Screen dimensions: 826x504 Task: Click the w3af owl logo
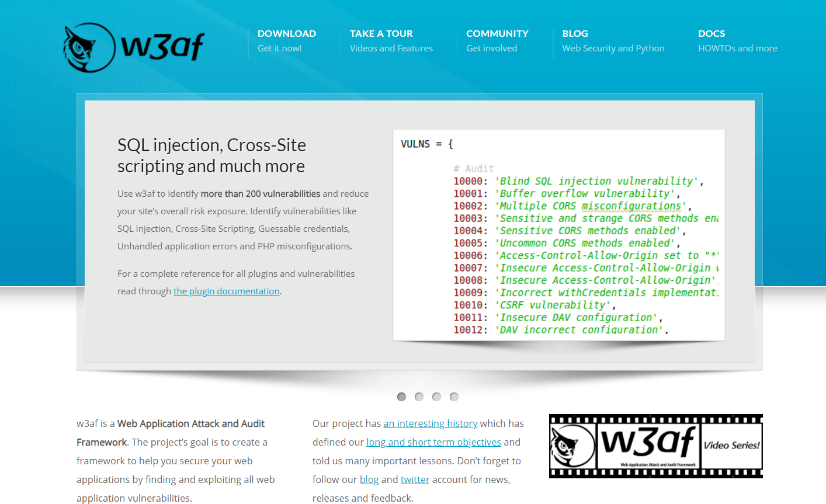coord(134,47)
